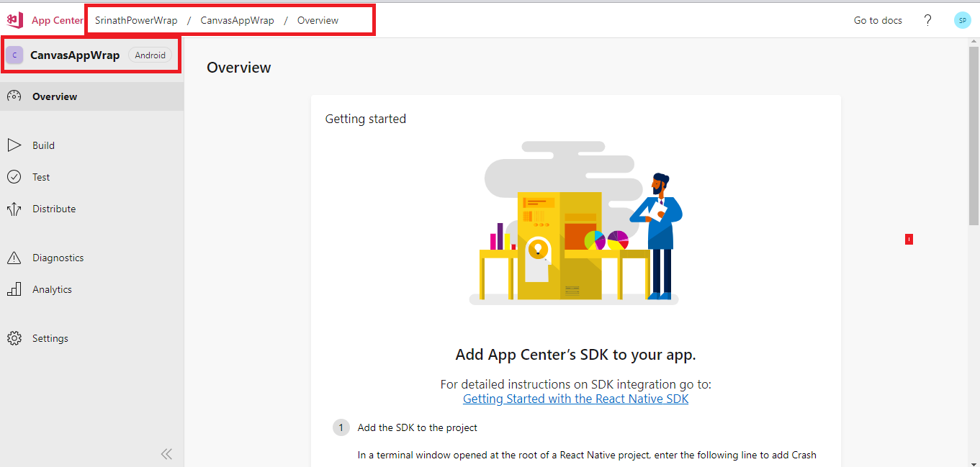Collapse the sidebar with double chevron

[166, 453]
